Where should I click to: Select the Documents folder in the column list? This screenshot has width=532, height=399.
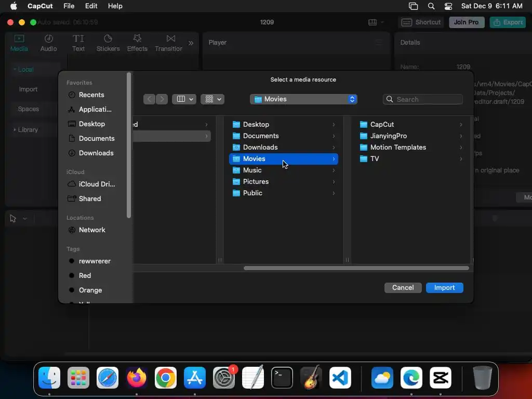click(x=284, y=136)
